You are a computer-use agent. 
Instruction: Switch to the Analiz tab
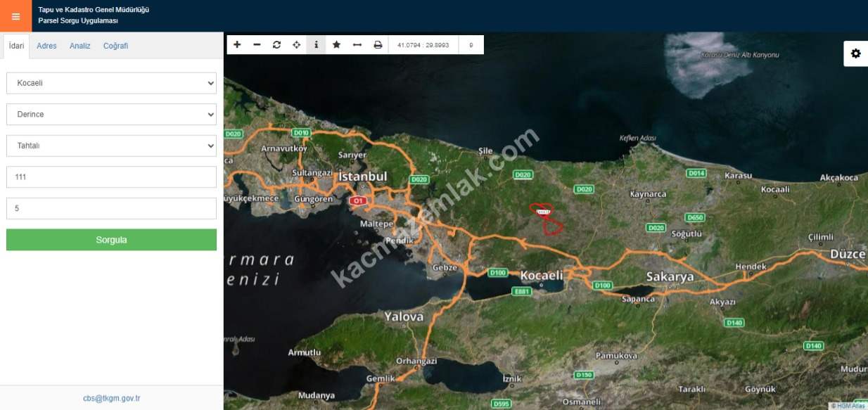[79, 46]
